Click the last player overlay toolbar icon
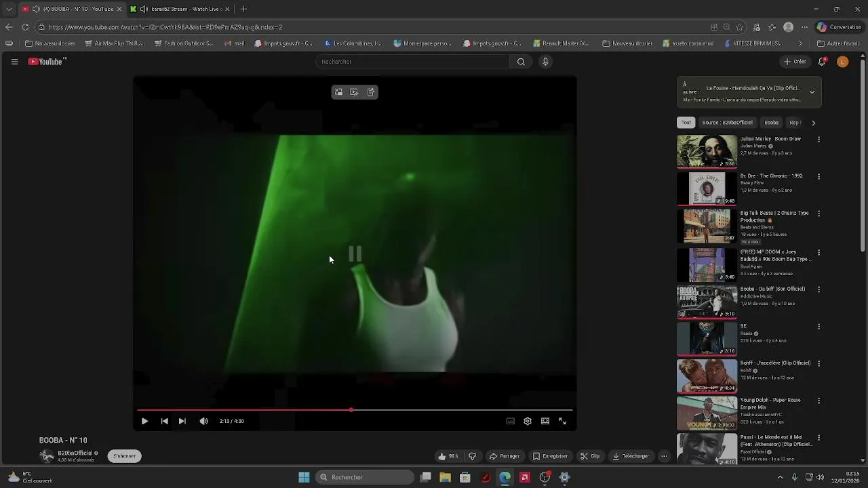Screen dimensions: 868x488 pyautogui.click(x=371, y=92)
